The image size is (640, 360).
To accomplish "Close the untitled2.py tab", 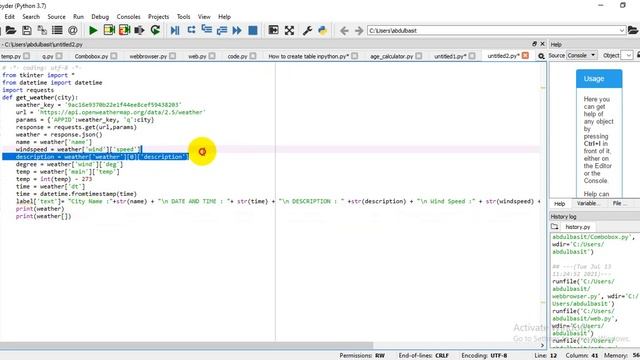I will coord(525,56).
